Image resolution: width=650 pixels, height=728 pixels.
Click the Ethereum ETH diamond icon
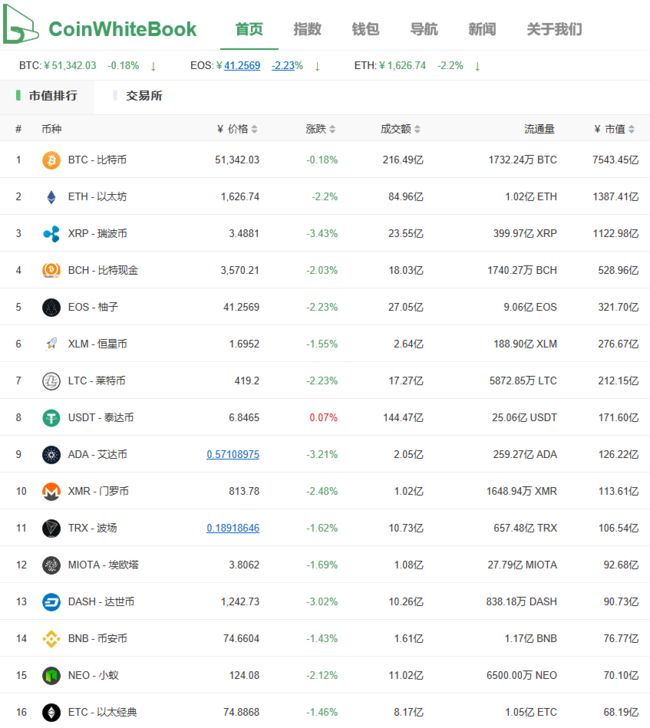[51, 197]
